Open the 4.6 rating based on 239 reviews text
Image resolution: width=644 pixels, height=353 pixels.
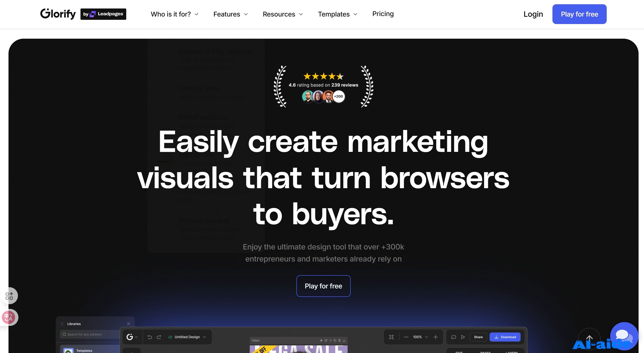coord(323,85)
